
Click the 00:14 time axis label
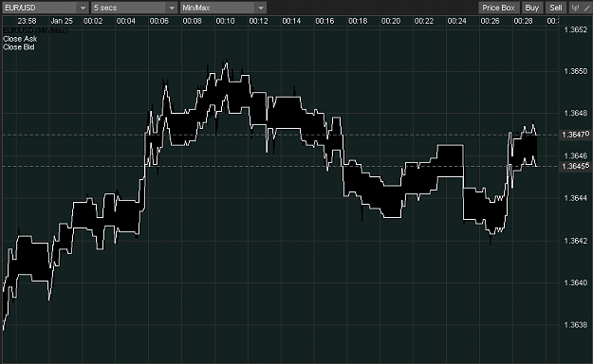coord(291,21)
